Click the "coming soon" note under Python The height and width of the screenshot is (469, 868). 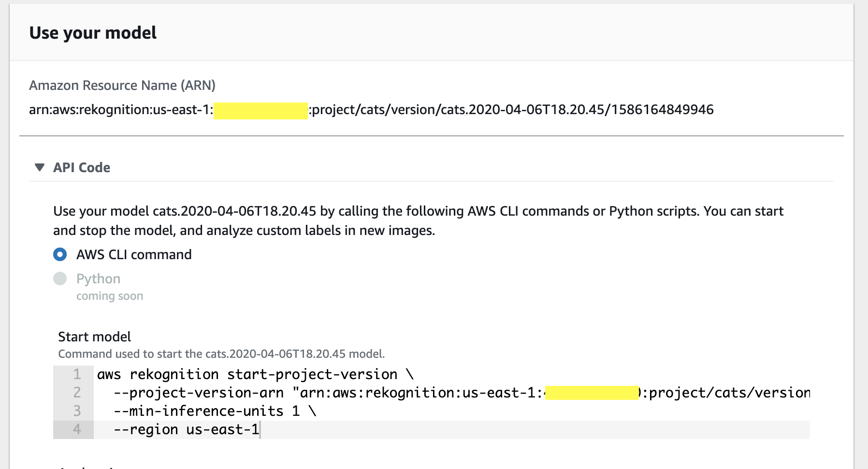pyautogui.click(x=110, y=296)
